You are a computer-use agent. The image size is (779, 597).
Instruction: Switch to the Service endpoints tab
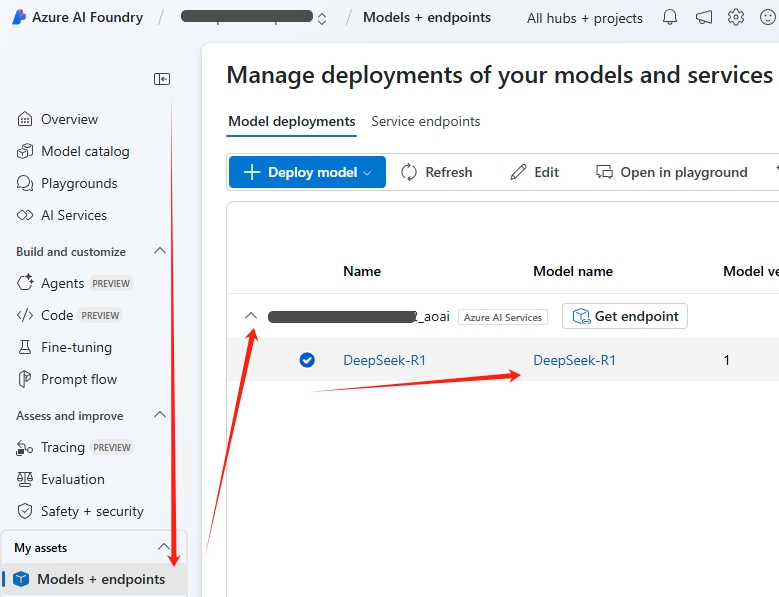(425, 121)
